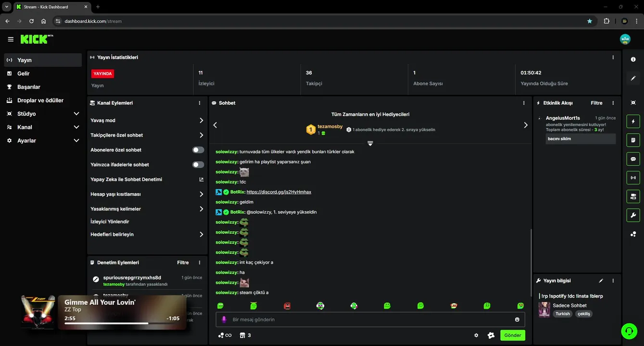Open Denetim Eylemleri options menu
This screenshot has width=644, height=346.
[200, 262]
